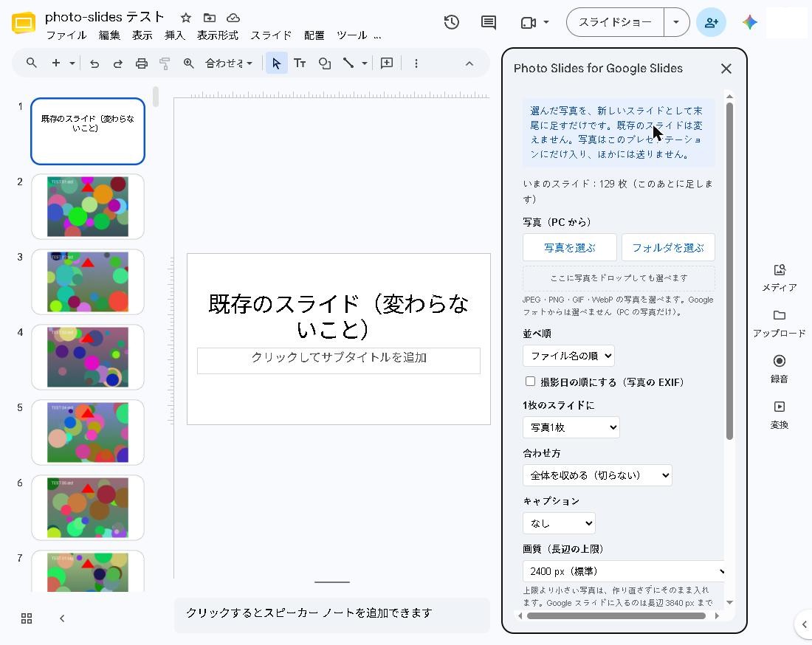Viewport: 812px width, 645px height.
Task: Open slideshow options dropdown arrow
Action: 675,22
